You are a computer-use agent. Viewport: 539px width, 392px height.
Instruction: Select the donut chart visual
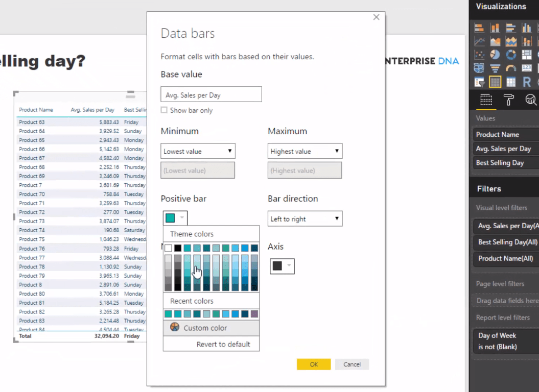point(511,55)
